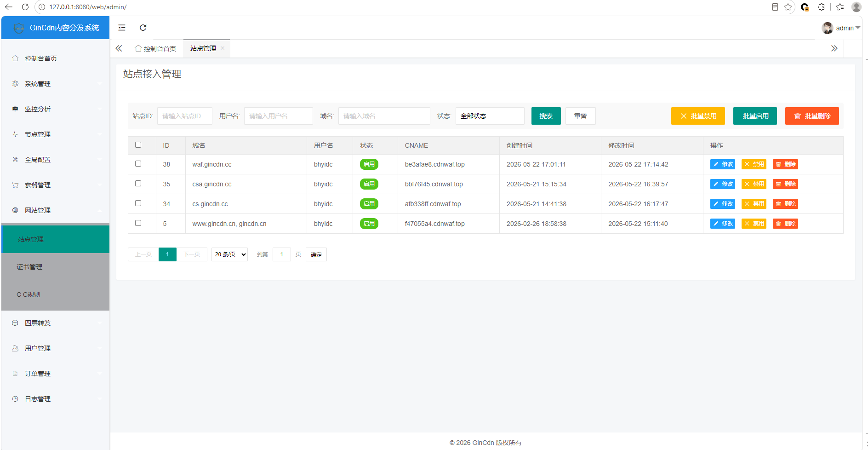The image size is (868, 450).
Task: Click the 重置 button
Action: click(580, 116)
